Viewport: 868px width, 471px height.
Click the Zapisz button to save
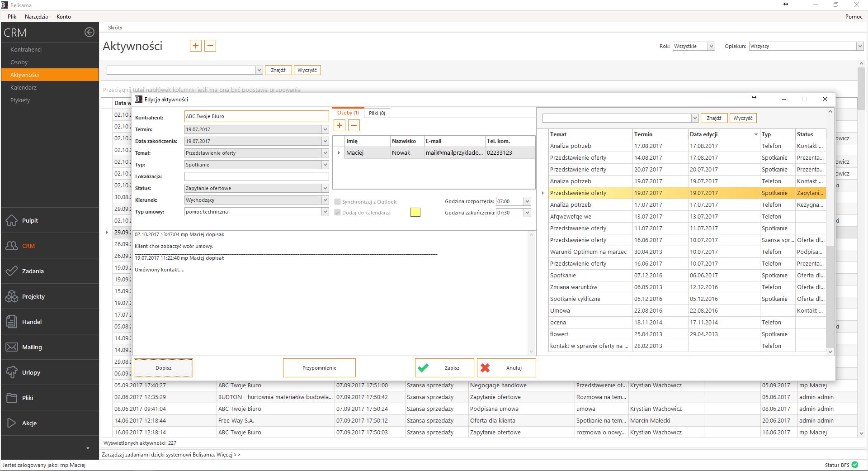[x=444, y=368]
